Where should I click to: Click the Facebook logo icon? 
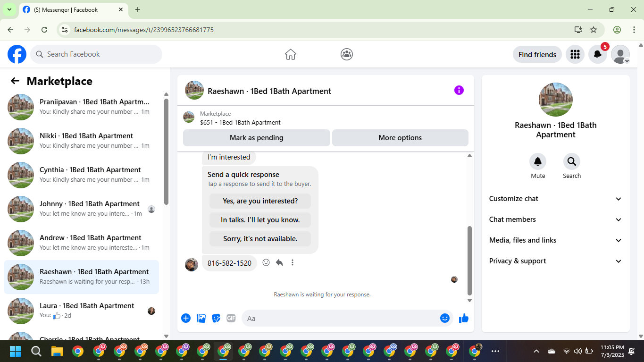[17, 54]
